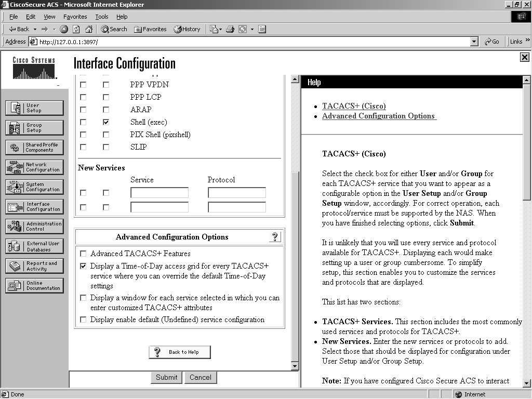Click the Submit button
The height and width of the screenshot is (399, 532).
(166, 377)
